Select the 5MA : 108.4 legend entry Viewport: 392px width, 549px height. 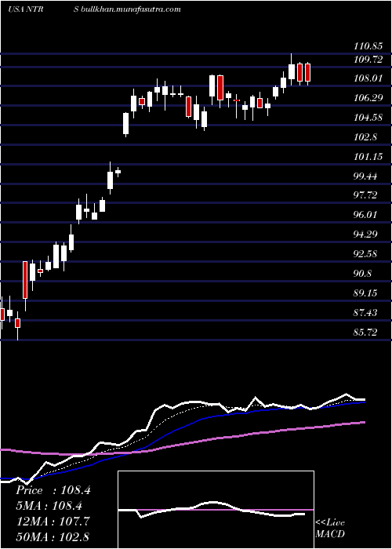pos(51,506)
